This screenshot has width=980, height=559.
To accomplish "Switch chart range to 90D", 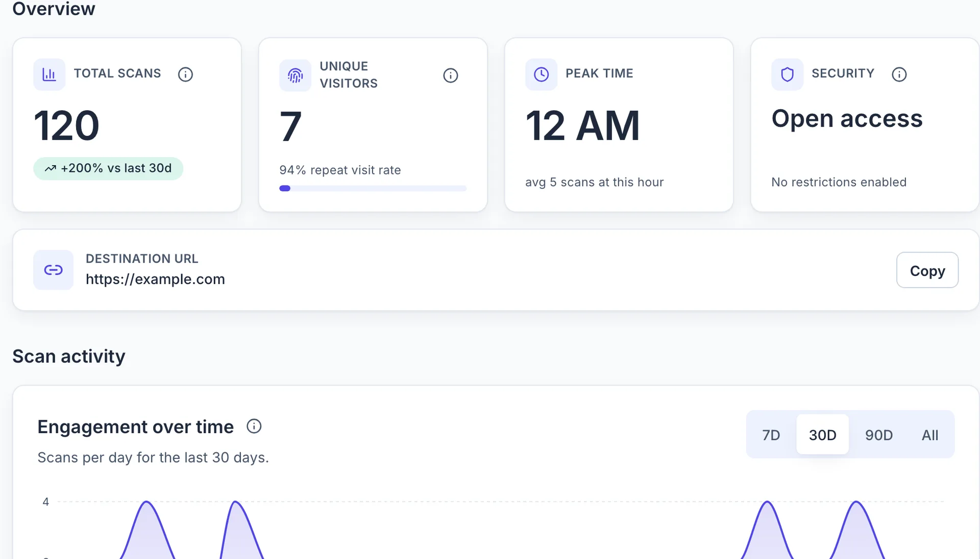I will coord(878,435).
